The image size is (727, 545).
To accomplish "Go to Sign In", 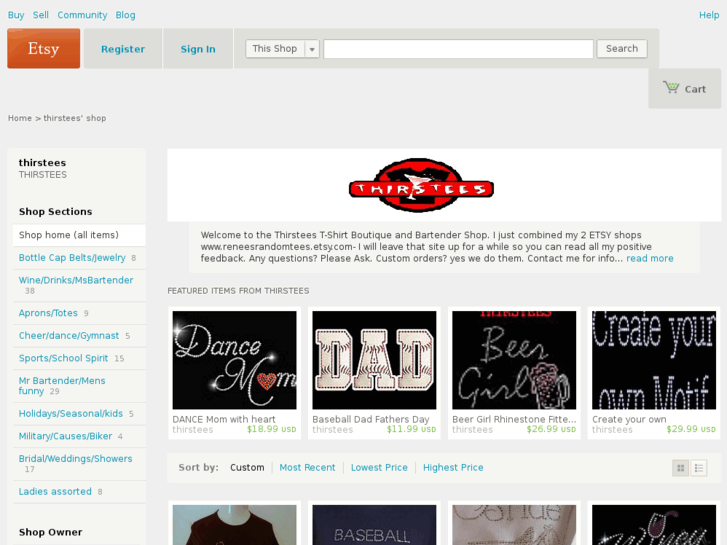I will 198,49.
